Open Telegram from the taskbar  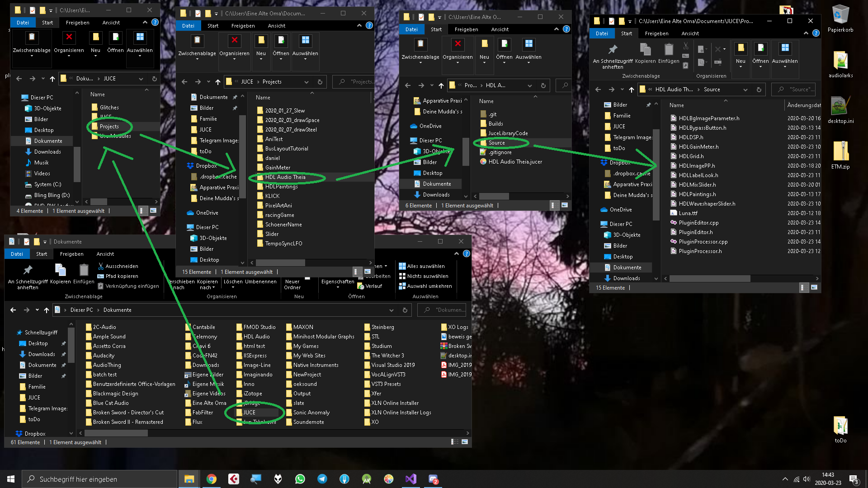[322, 479]
